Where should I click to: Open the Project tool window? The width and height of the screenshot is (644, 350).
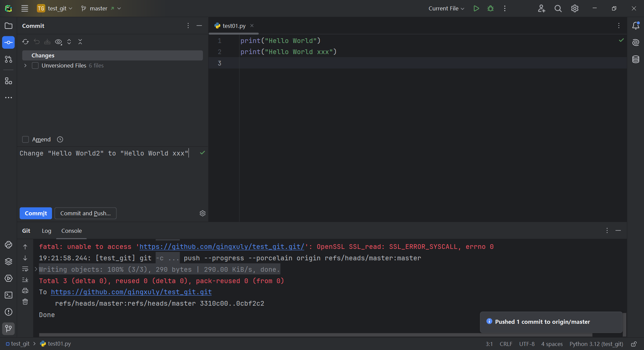point(8,26)
